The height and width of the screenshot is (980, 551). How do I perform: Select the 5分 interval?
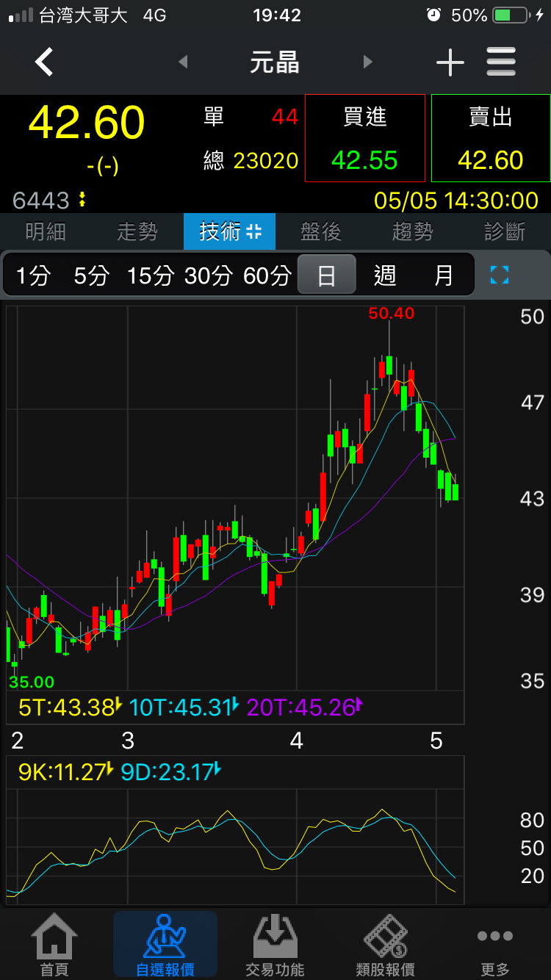tap(91, 275)
